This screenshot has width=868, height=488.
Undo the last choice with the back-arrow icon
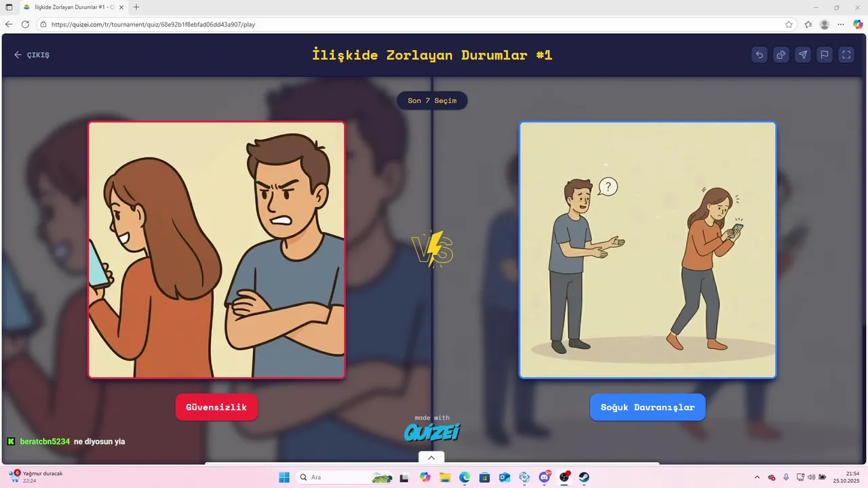(x=759, y=55)
